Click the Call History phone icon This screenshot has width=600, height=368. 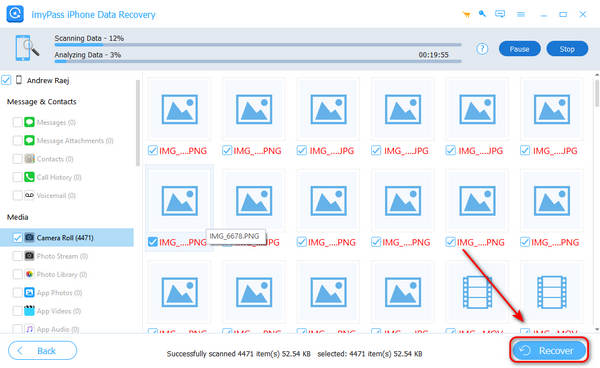[29, 177]
